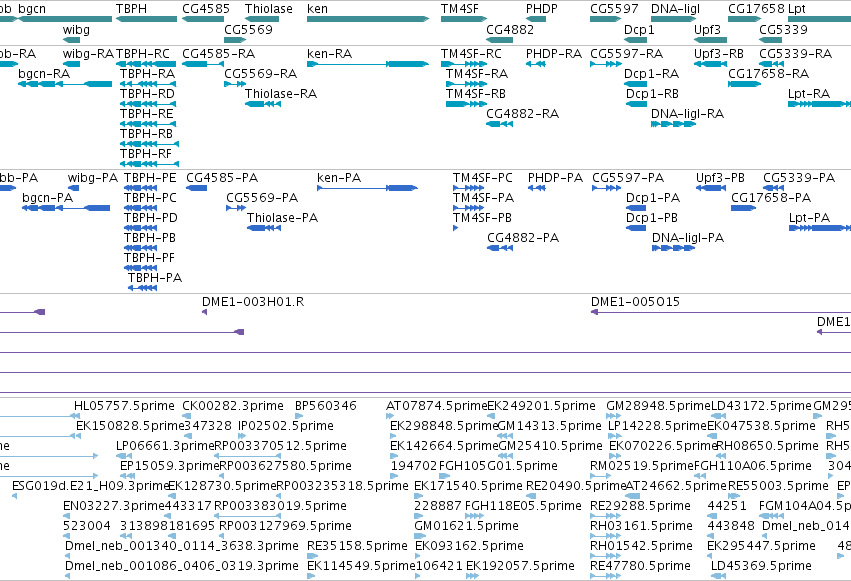Select the BP560346 EST
The image size is (851, 581).
[299, 416]
